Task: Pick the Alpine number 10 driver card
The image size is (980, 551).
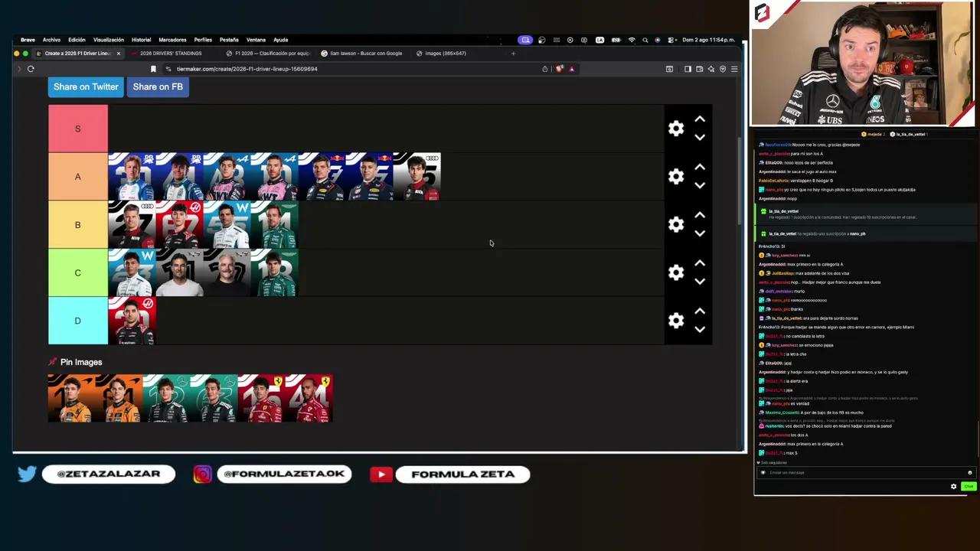Action: tap(274, 177)
